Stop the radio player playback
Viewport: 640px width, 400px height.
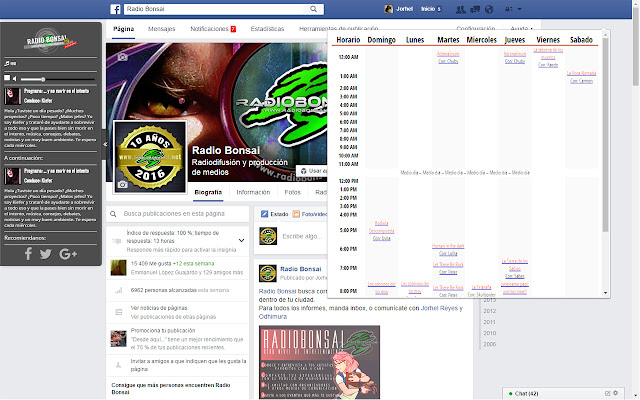pyautogui.click(x=7, y=78)
